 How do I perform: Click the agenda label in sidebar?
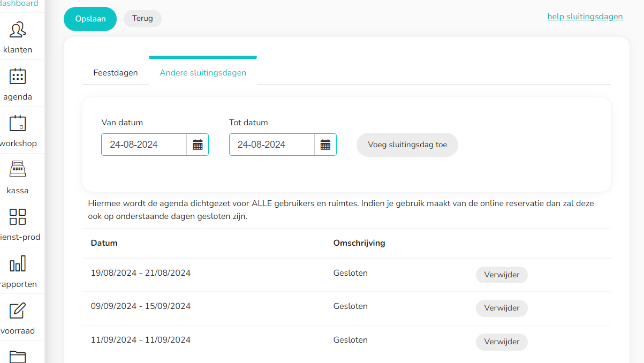(x=18, y=97)
